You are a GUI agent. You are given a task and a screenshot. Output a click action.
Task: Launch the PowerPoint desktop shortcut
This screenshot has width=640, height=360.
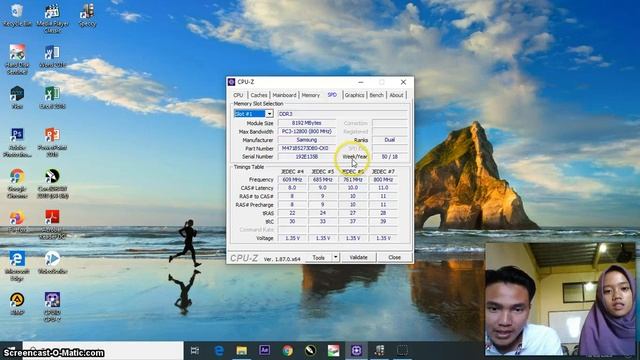(x=52, y=142)
